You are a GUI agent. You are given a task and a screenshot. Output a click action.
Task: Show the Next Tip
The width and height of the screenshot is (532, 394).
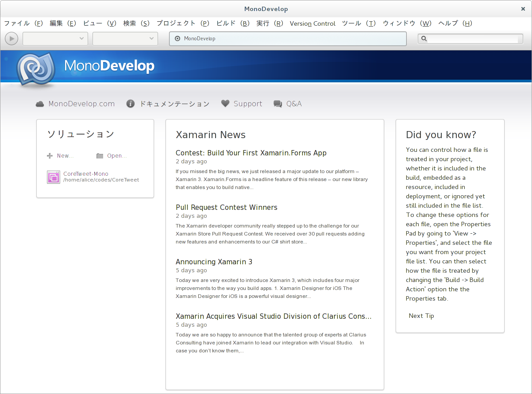(x=421, y=316)
